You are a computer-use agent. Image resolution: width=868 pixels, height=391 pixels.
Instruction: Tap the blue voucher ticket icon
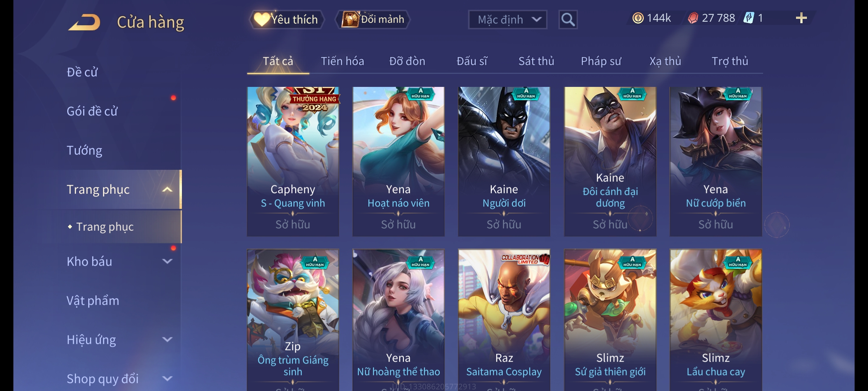[x=749, y=18]
